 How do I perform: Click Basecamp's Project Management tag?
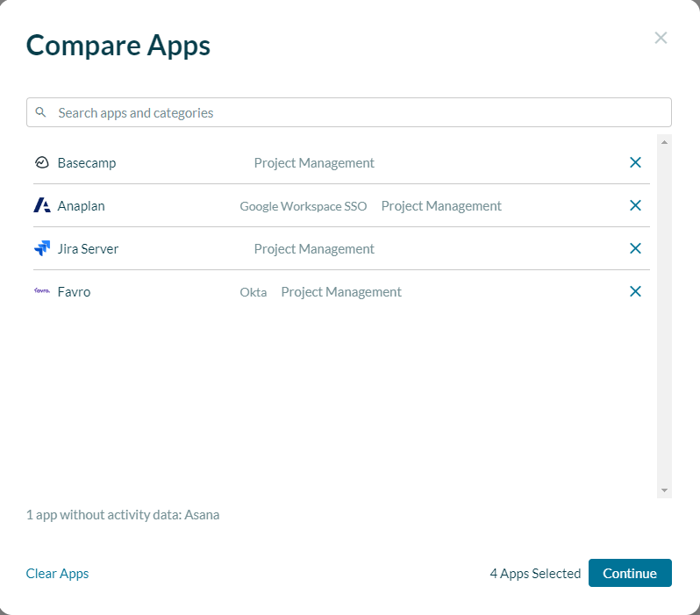click(314, 163)
